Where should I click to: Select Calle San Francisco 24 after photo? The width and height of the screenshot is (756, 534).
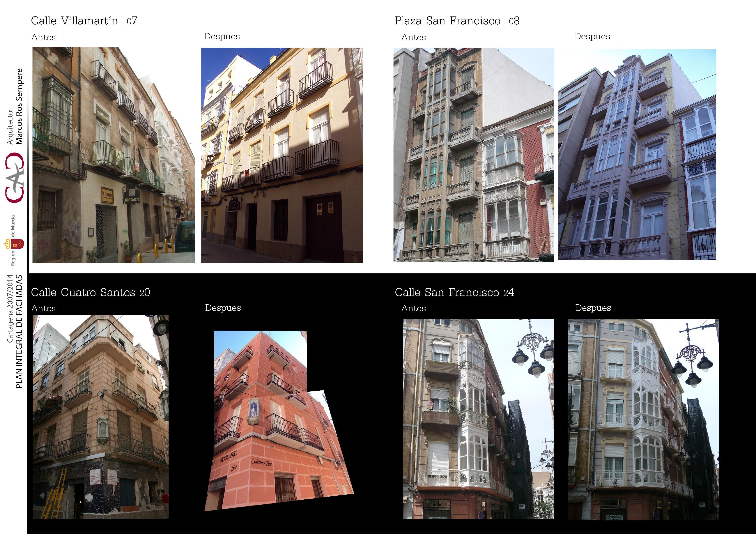tap(643, 419)
